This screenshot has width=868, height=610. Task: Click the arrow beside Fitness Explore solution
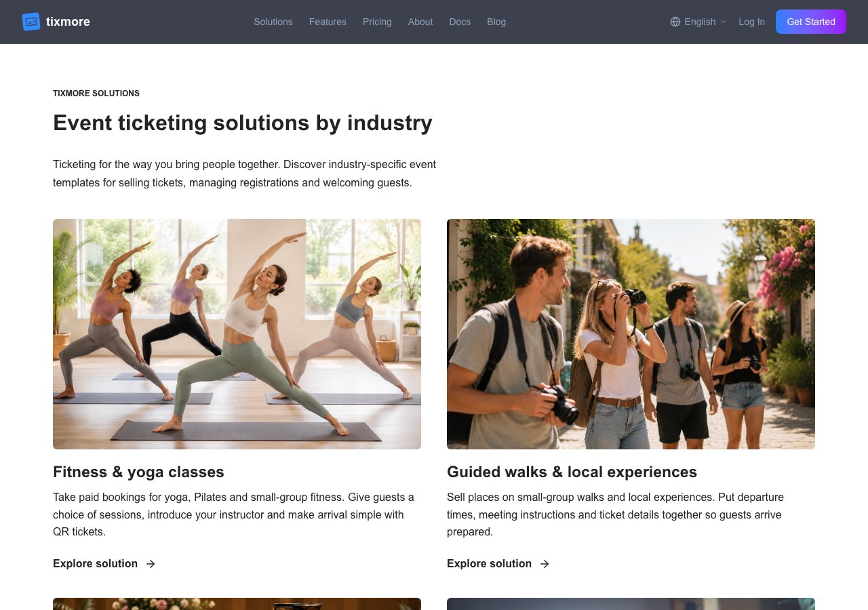(151, 564)
